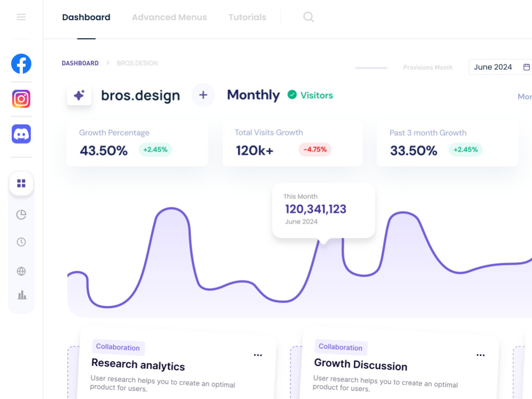
Task: Click the Provisions Month label
Action: [x=428, y=68]
